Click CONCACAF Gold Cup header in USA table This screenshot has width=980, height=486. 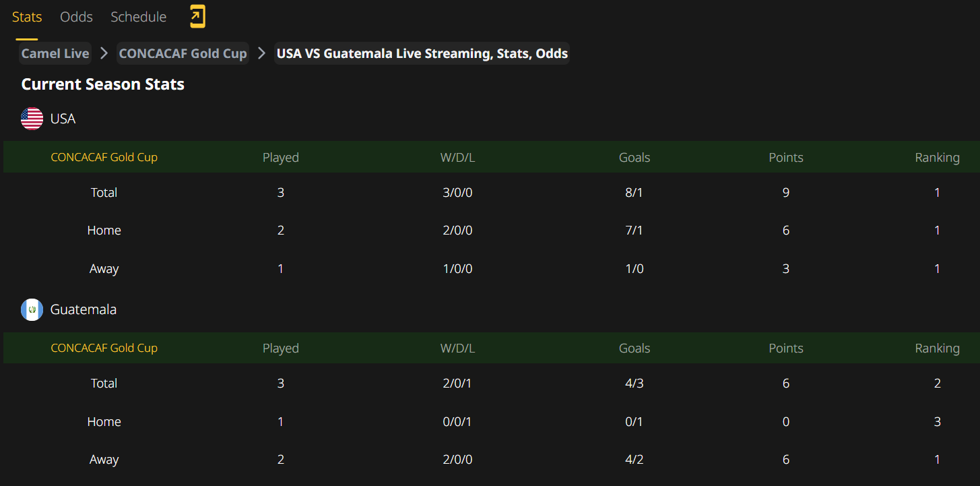[x=104, y=157]
